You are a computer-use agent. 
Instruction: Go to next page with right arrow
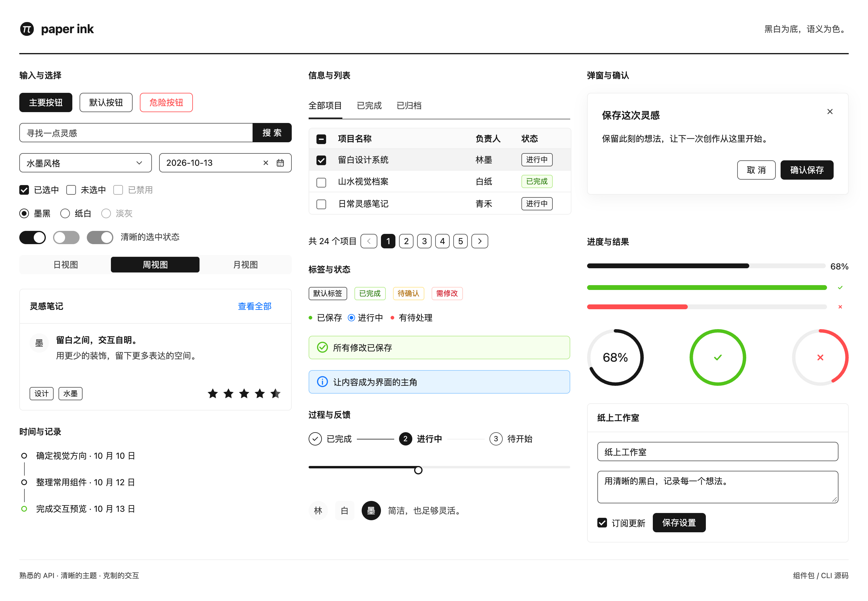pyautogui.click(x=480, y=241)
